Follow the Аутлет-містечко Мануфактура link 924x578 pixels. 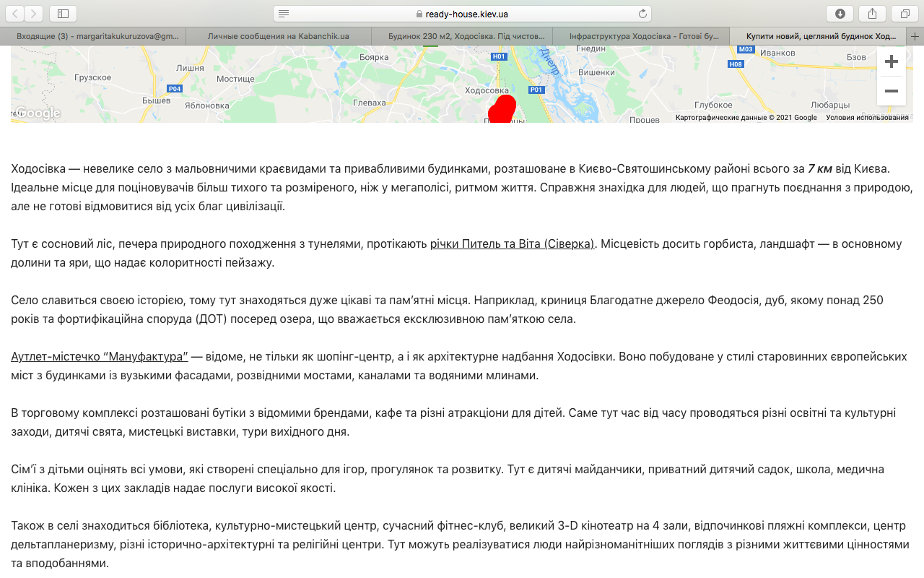tap(100, 356)
